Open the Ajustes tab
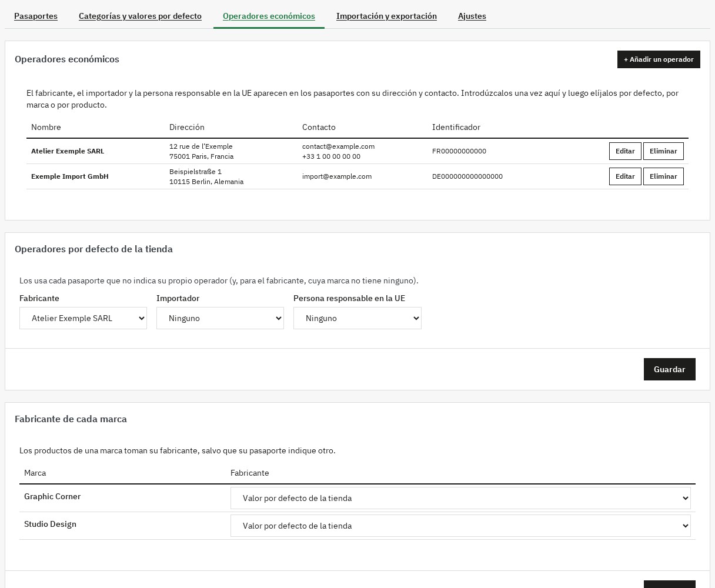The width and height of the screenshot is (715, 588). (x=472, y=16)
